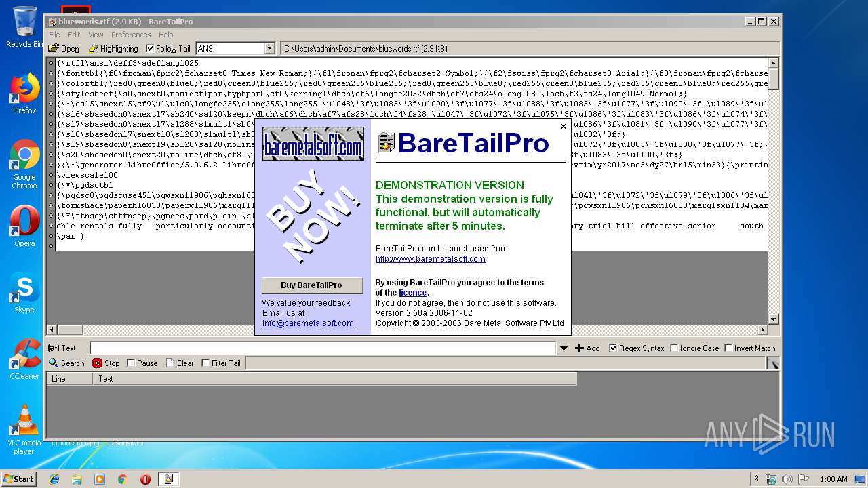Click the vertical scrollbar thumb
Image resolution: width=868 pixels, height=488 pixels.
(x=774, y=79)
